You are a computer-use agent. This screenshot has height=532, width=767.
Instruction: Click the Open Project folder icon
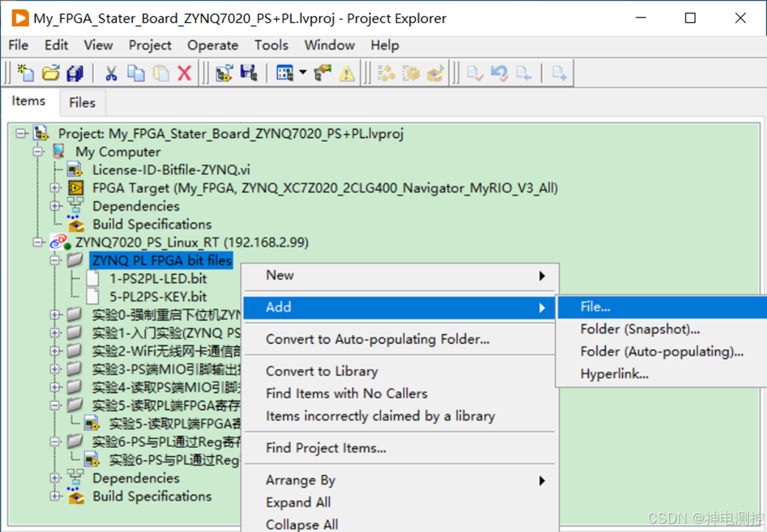pyautogui.click(x=51, y=73)
